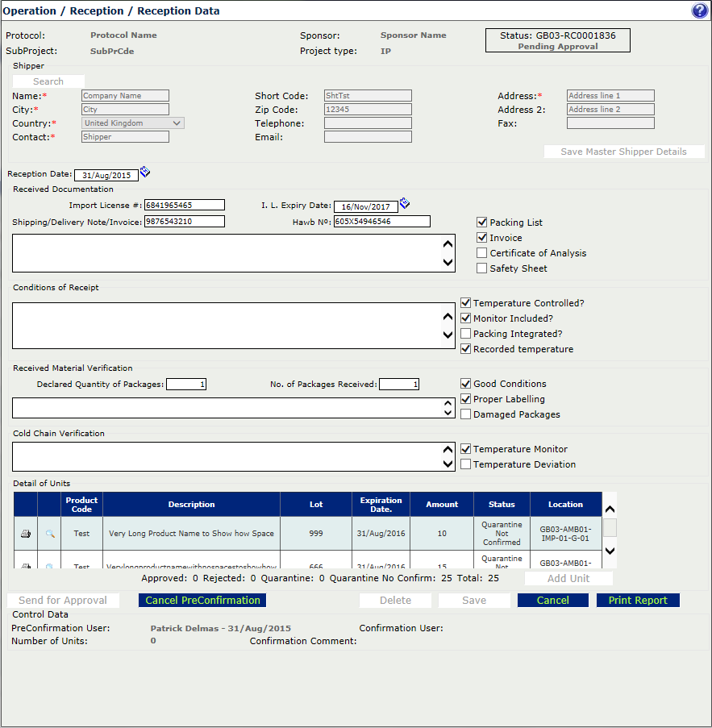The width and height of the screenshot is (712, 728).
Task: Click the Save button
Action: tap(474, 601)
